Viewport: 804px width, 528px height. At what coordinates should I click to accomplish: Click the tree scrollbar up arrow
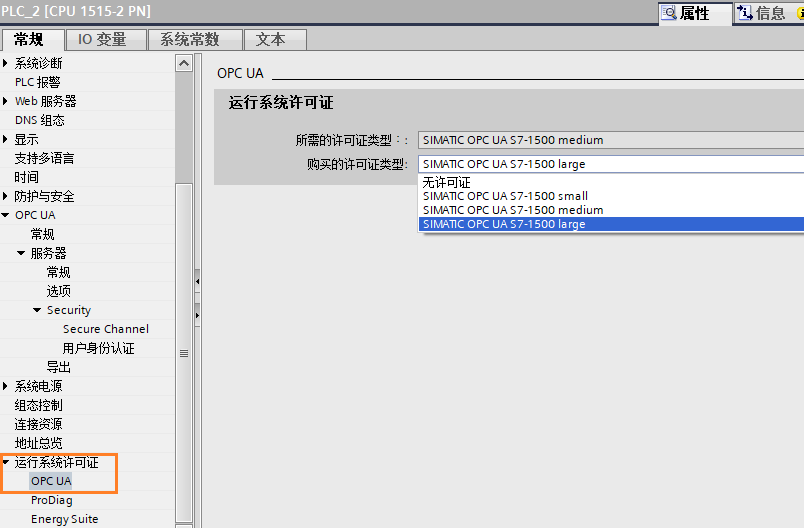(184, 63)
